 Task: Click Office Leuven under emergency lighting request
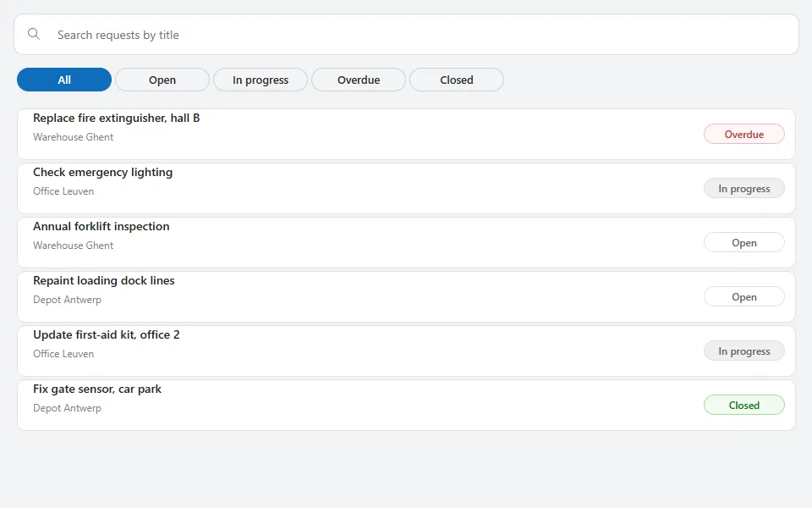(63, 191)
